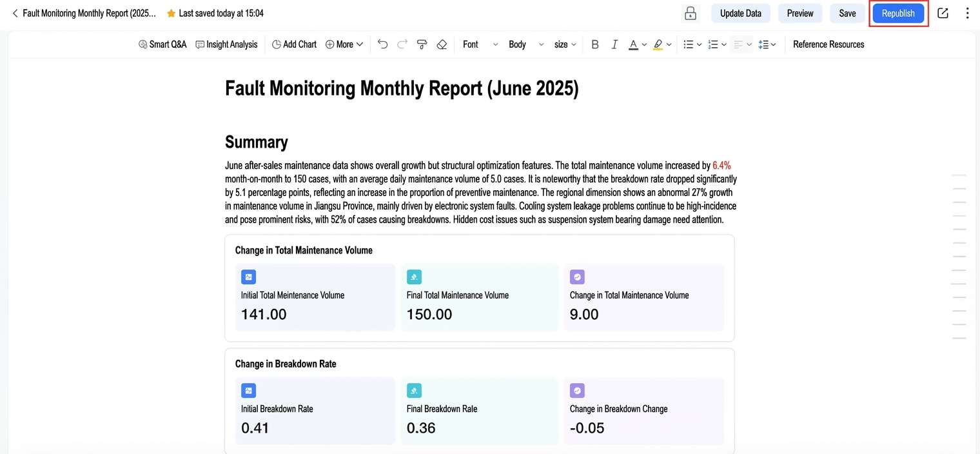Toggle bold formatting
The image size is (980, 454).
tap(595, 44)
